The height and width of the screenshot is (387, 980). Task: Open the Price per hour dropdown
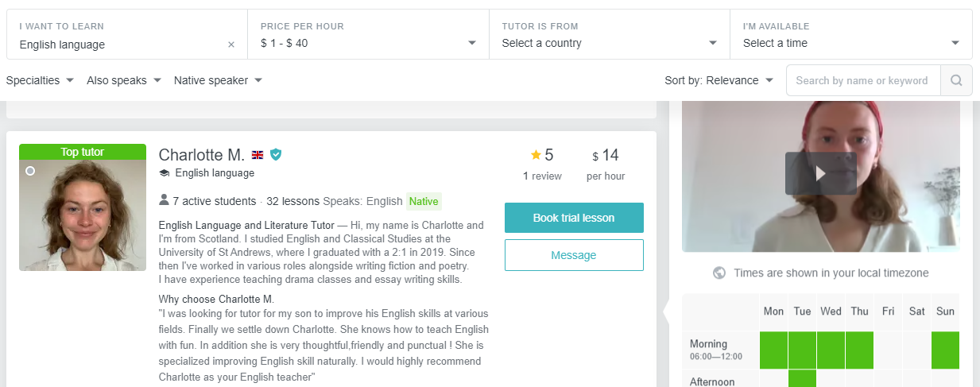pos(368,43)
